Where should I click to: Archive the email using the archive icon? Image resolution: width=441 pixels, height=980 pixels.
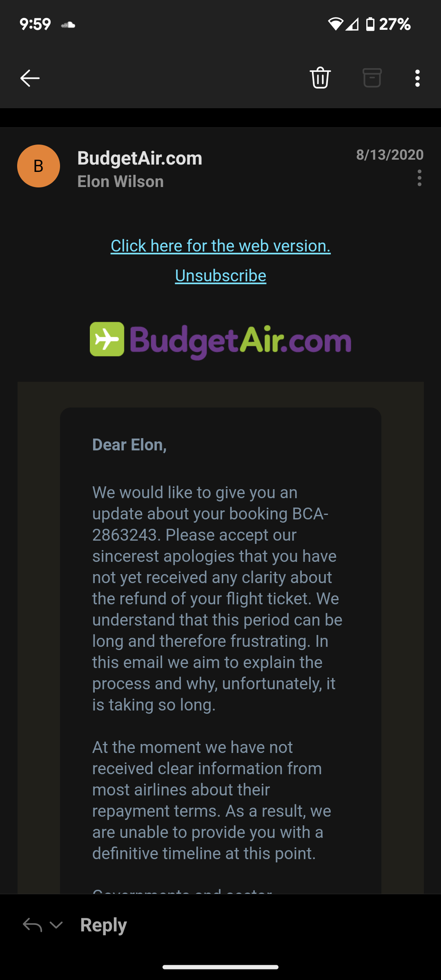coord(372,78)
